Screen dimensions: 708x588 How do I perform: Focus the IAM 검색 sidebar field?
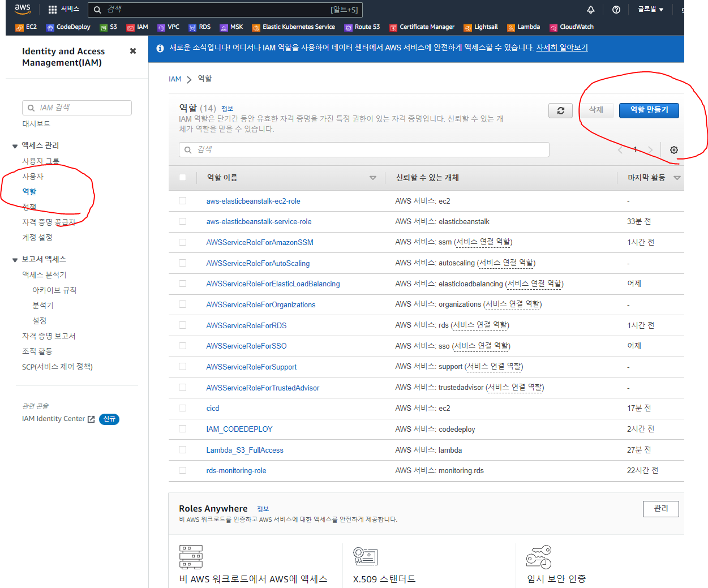(x=77, y=108)
